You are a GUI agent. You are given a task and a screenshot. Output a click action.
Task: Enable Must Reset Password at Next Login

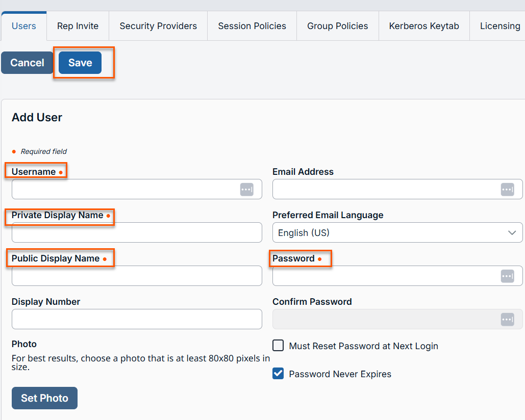[x=278, y=346]
